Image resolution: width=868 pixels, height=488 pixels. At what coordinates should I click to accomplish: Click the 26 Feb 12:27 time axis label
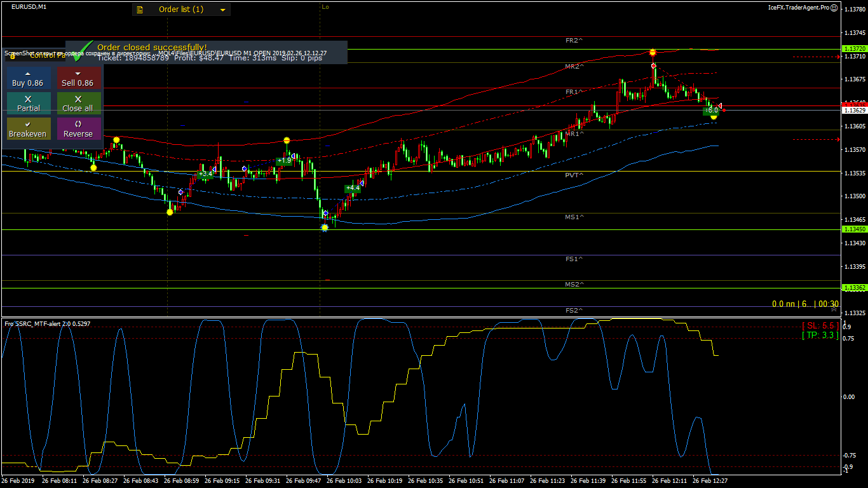pyautogui.click(x=710, y=481)
